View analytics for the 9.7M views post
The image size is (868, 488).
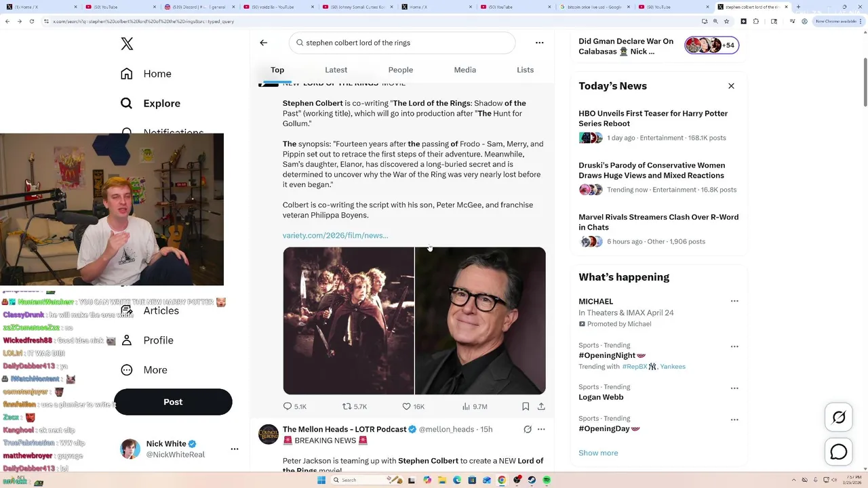pos(475,407)
